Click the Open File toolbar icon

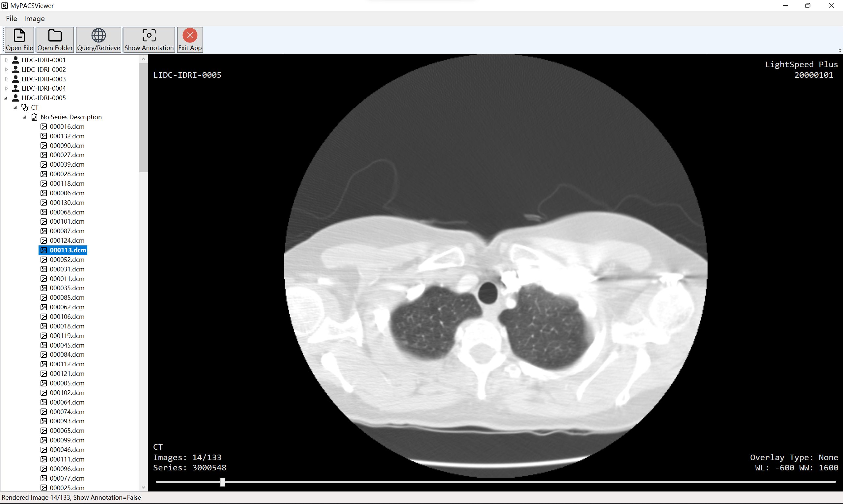19,36
